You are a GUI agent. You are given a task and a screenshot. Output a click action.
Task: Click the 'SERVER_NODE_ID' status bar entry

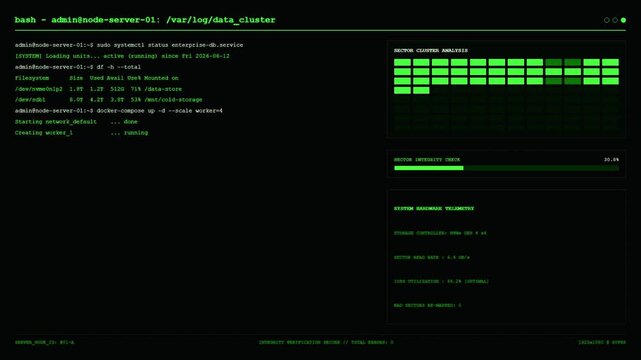(x=45, y=342)
